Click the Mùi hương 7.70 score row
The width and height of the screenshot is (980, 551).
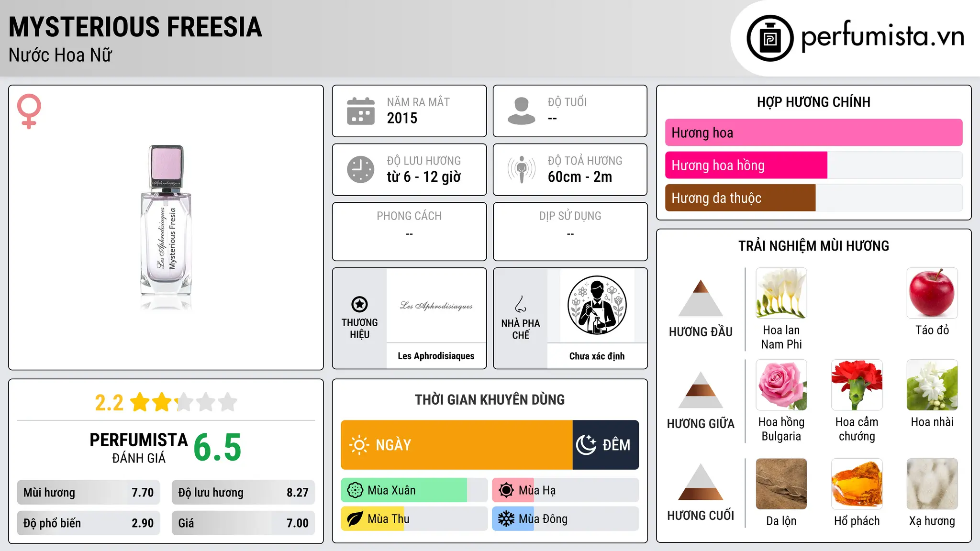pyautogui.click(x=89, y=492)
